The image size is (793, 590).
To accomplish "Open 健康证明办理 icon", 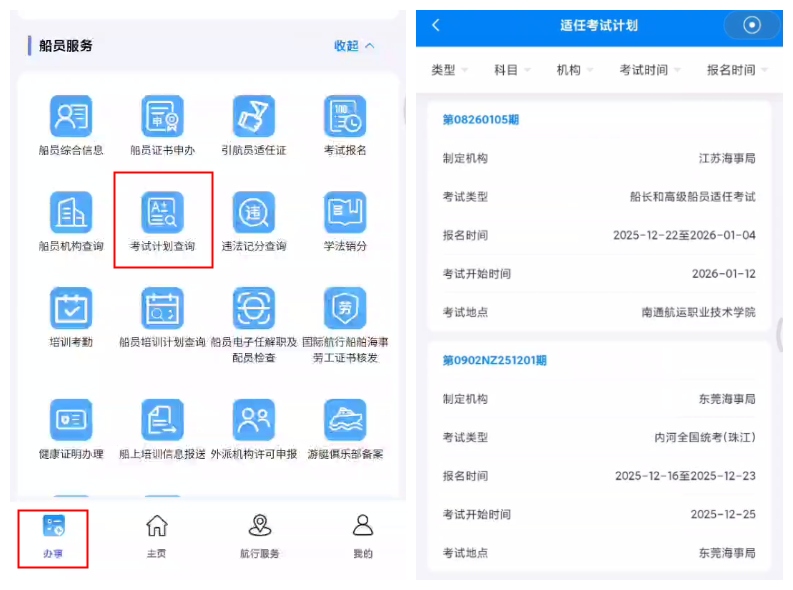I will click(x=71, y=420).
